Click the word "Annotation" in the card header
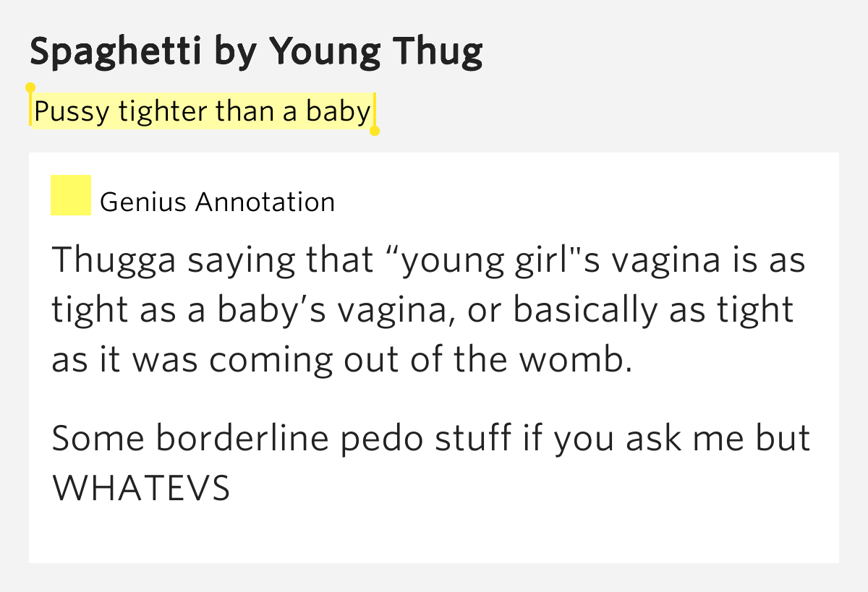 point(265,202)
